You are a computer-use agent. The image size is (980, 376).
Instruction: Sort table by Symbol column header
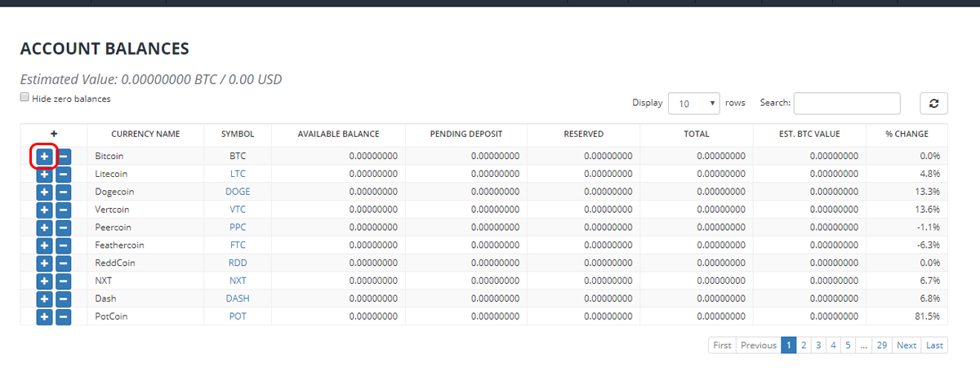pos(238,134)
